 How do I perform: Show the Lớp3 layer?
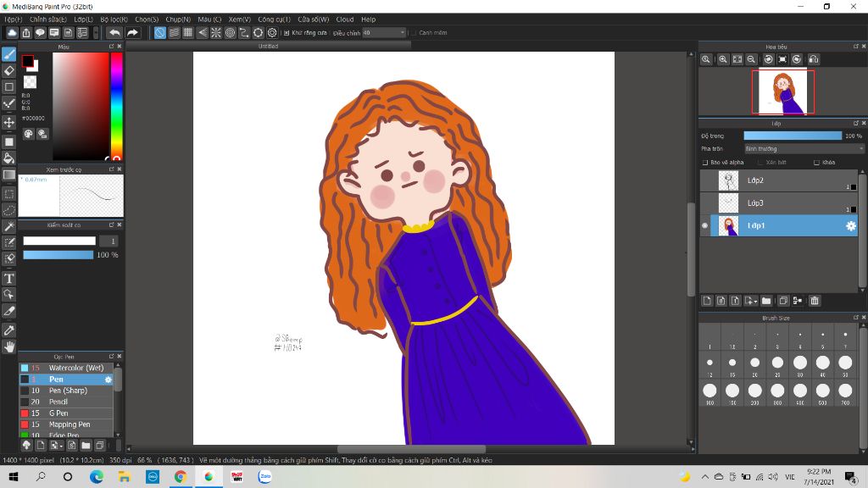click(x=704, y=203)
